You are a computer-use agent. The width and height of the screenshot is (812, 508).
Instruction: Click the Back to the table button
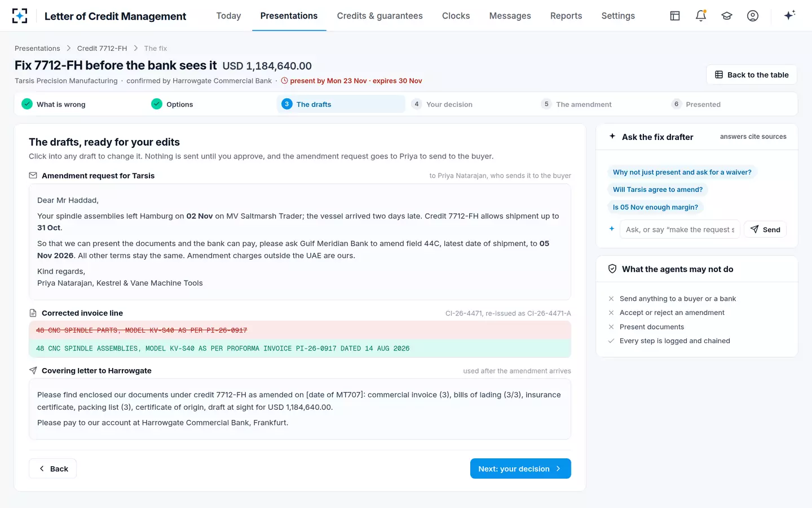752,75
